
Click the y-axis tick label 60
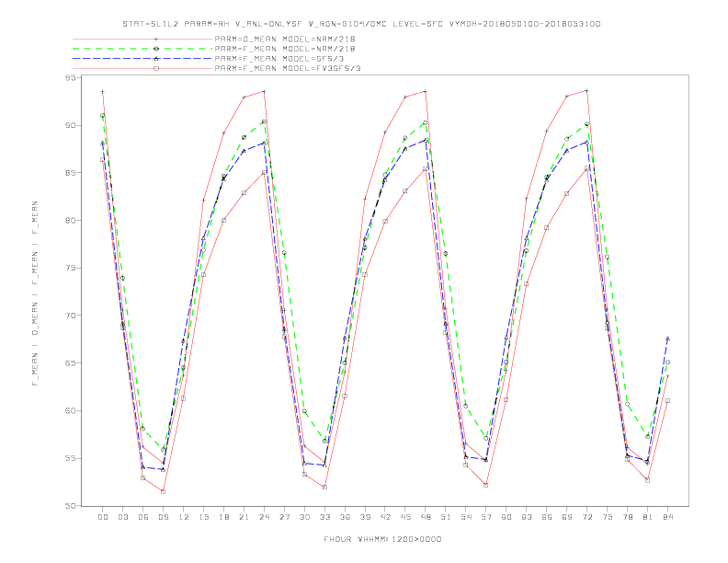click(x=70, y=410)
